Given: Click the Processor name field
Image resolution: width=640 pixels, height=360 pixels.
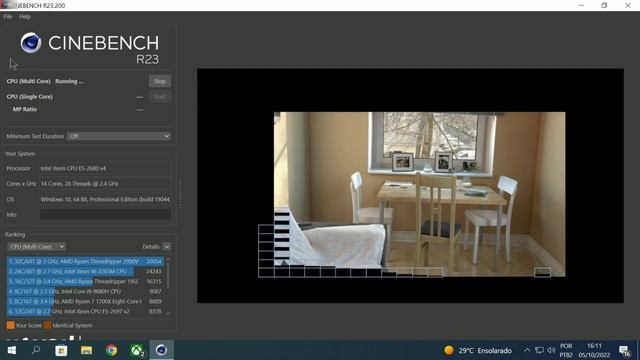Looking at the screenshot, I should 105,168.
